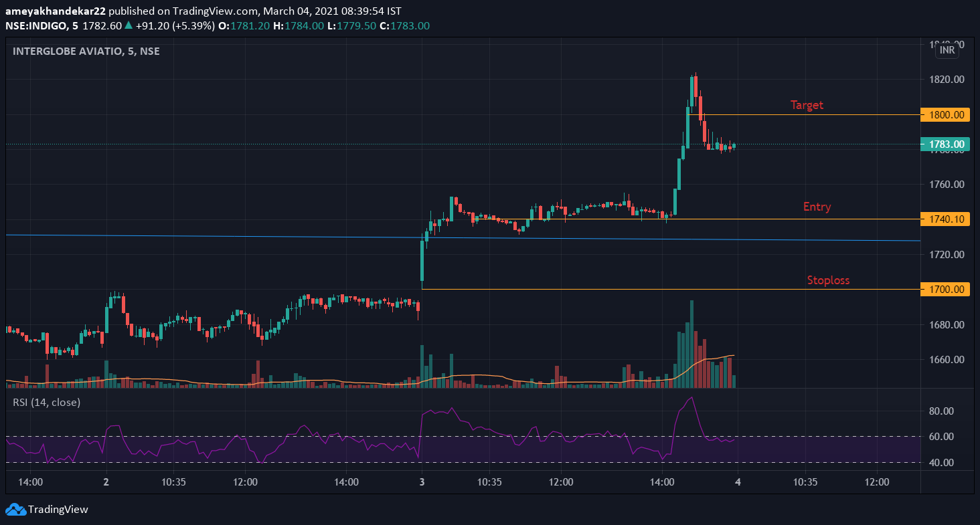Select the 1800.00 target price label
The height and width of the screenshot is (525, 980).
945,114
